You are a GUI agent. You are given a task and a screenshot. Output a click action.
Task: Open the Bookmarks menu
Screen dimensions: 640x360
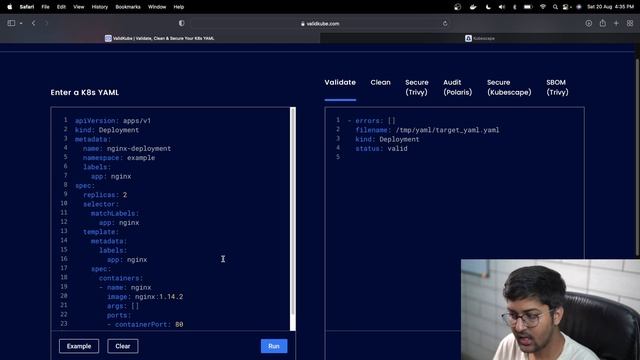tap(128, 7)
